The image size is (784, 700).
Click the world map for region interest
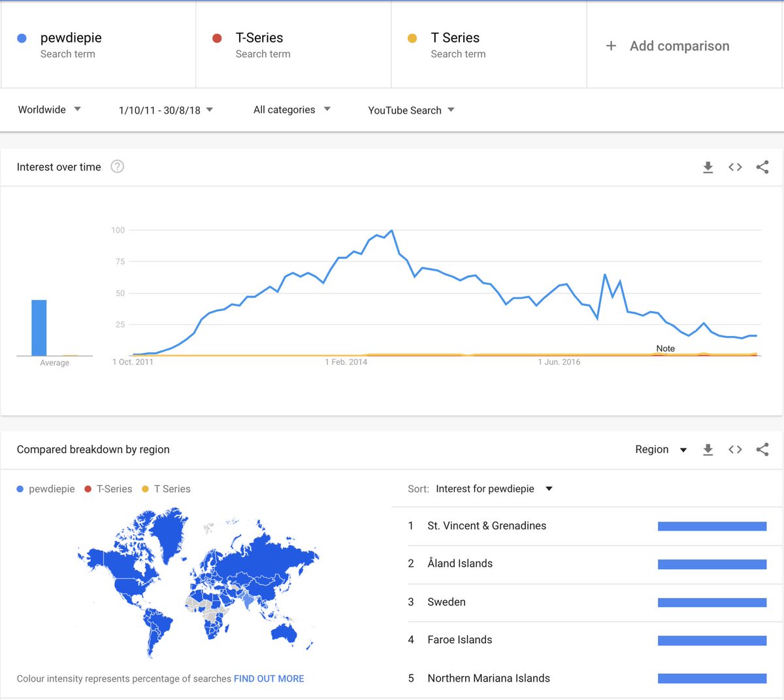pos(198,583)
